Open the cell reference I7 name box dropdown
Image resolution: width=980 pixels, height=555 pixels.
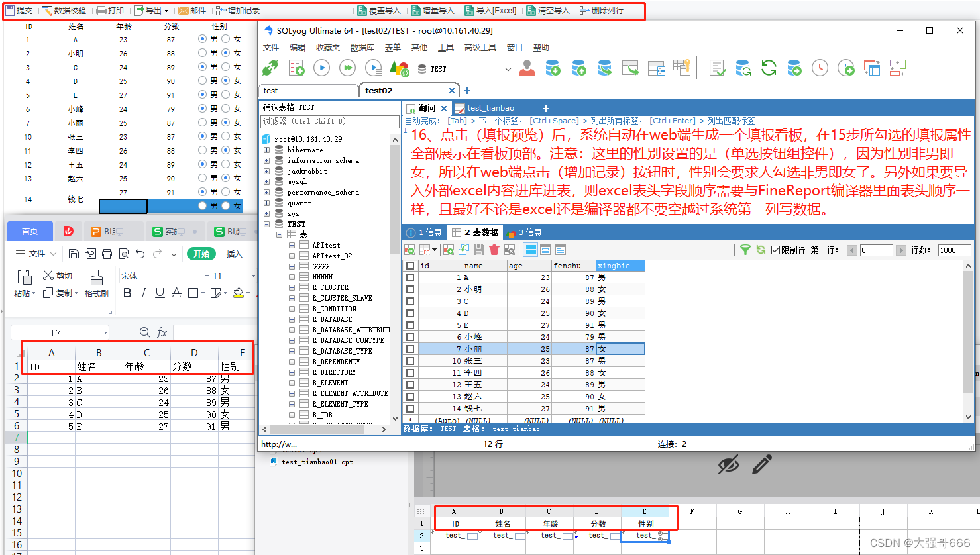point(105,332)
